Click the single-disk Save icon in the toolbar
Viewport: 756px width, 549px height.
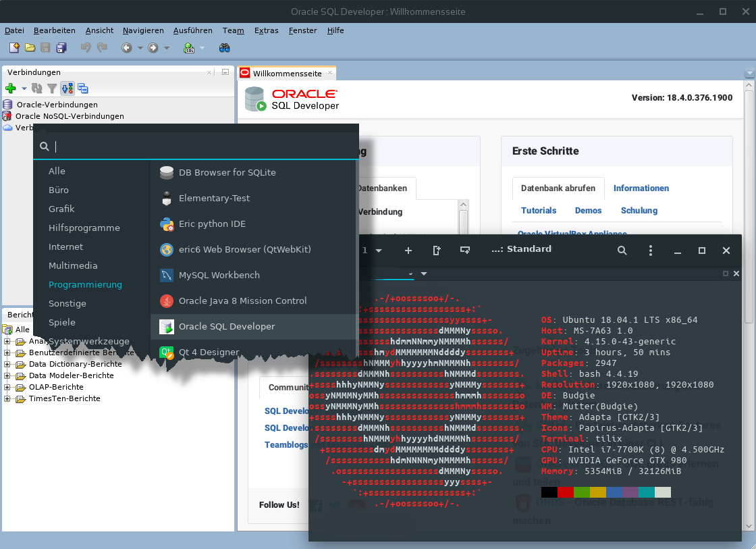coord(45,48)
